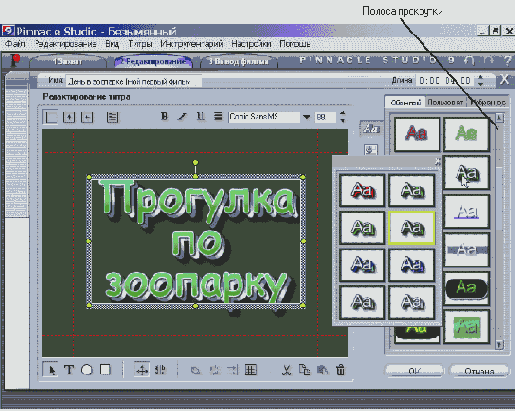Select the ellipse shape tool
Image resolution: width=515 pixels, height=411 pixels.
(x=87, y=370)
